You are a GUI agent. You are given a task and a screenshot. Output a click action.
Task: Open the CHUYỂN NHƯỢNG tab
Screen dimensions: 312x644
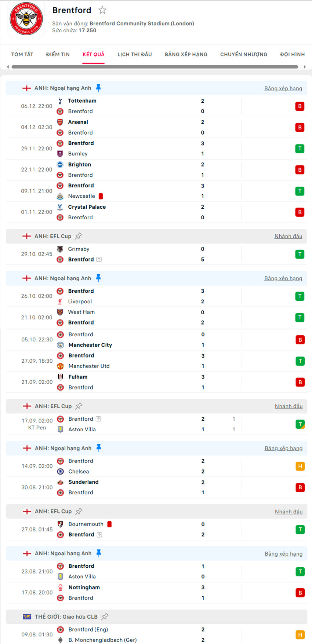244,54
